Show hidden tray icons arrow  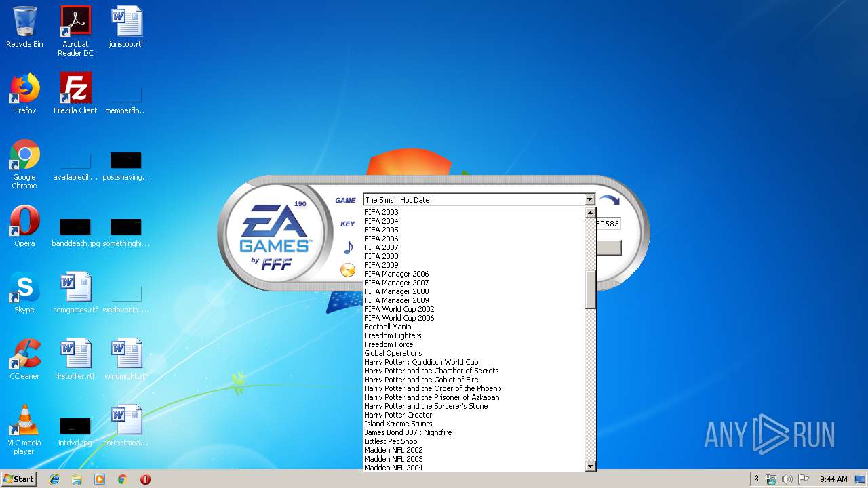pyautogui.click(x=756, y=479)
